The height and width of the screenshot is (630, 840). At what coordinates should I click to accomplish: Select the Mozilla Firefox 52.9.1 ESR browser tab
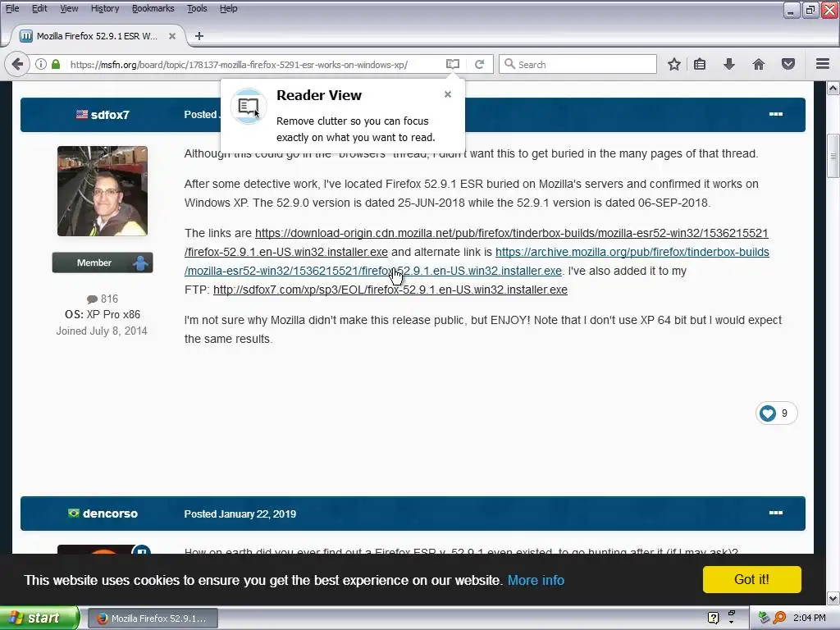click(98, 36)
